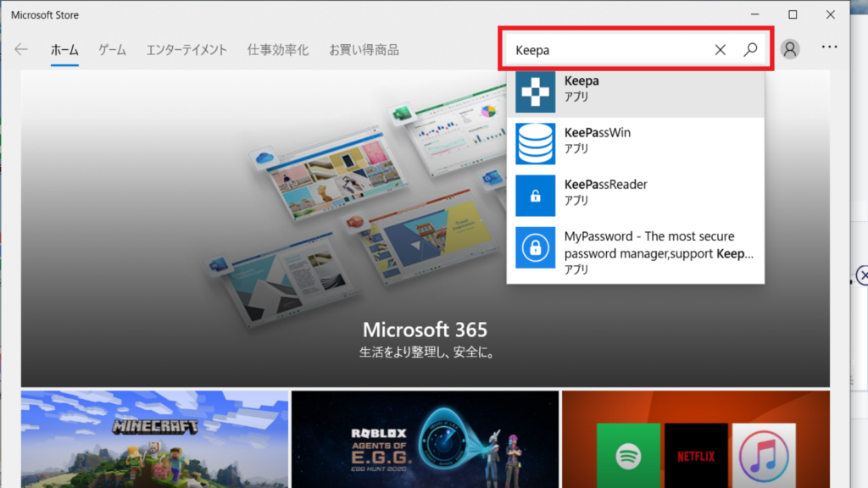
Task: Open the エンターテイメント tab
Action: tap(186, 50)
